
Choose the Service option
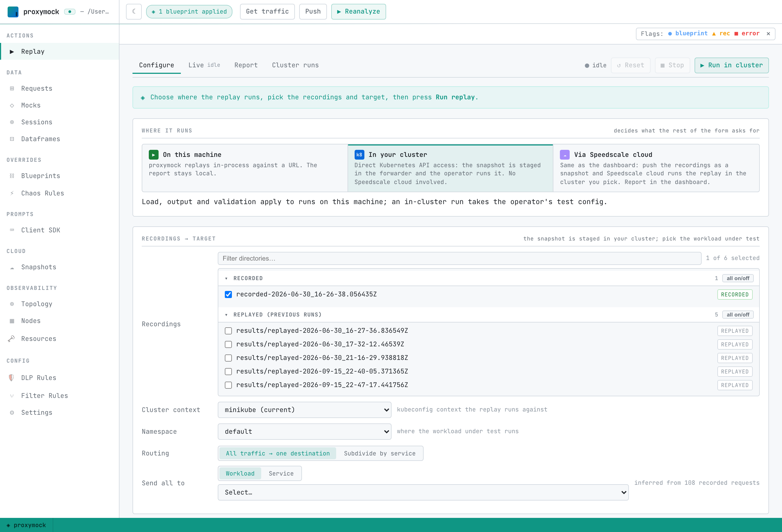tap(281, 473)
